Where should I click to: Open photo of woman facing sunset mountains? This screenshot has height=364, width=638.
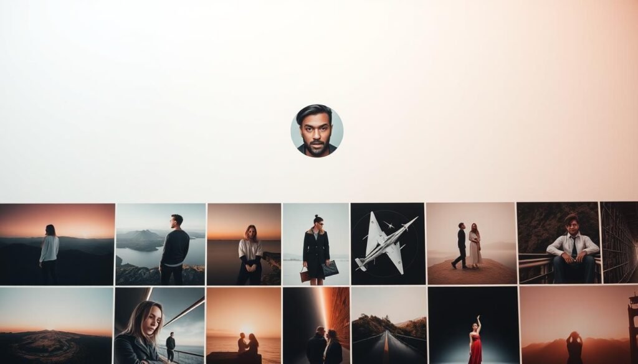(57, 244)
